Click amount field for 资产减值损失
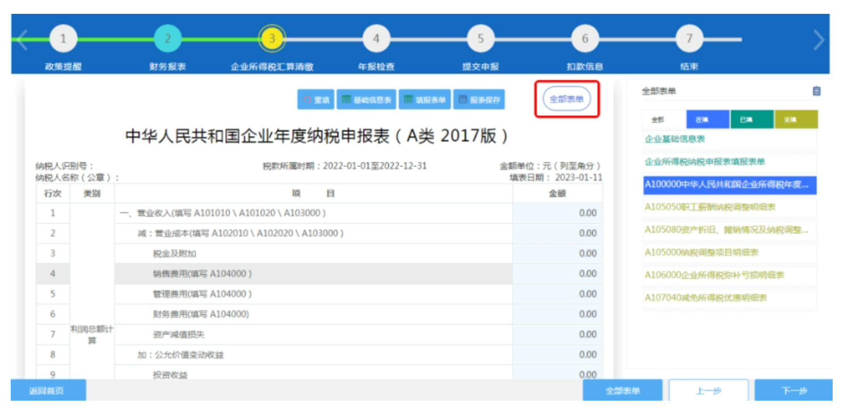This screenshot has width=868, height=406. tap(557, 335)
